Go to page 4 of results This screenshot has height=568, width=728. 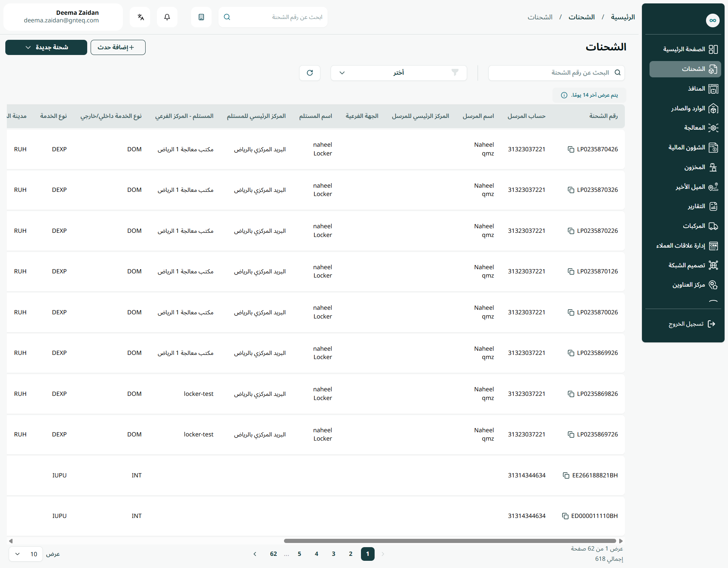pos(317,554)
